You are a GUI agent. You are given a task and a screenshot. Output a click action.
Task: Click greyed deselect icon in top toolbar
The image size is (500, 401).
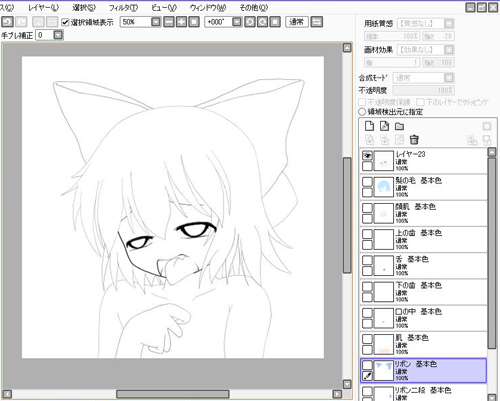(38, 22)
